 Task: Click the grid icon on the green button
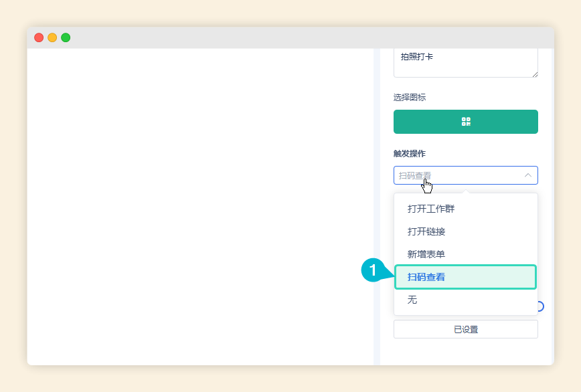(465, 122)
